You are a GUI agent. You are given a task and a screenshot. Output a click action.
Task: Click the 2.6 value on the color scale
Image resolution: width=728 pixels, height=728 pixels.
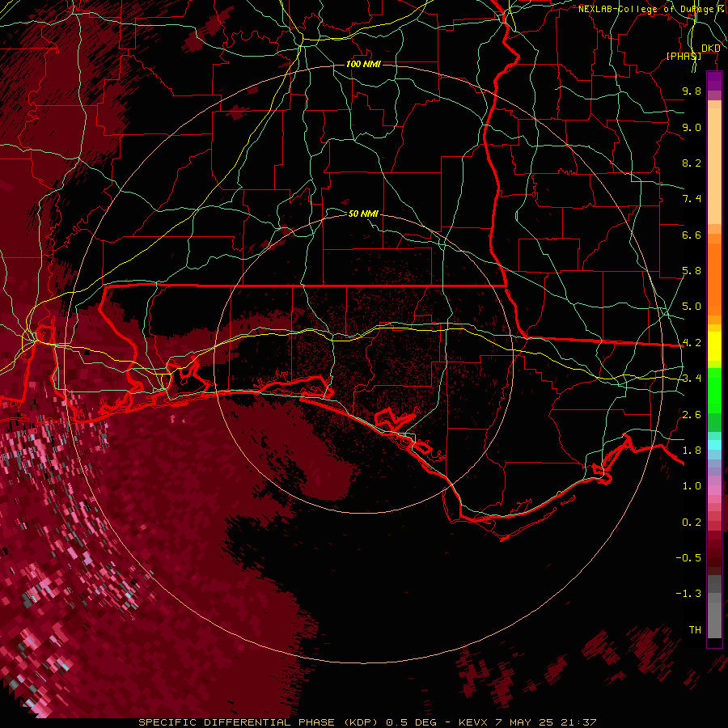pyautogui.click(x=692, y=415)
